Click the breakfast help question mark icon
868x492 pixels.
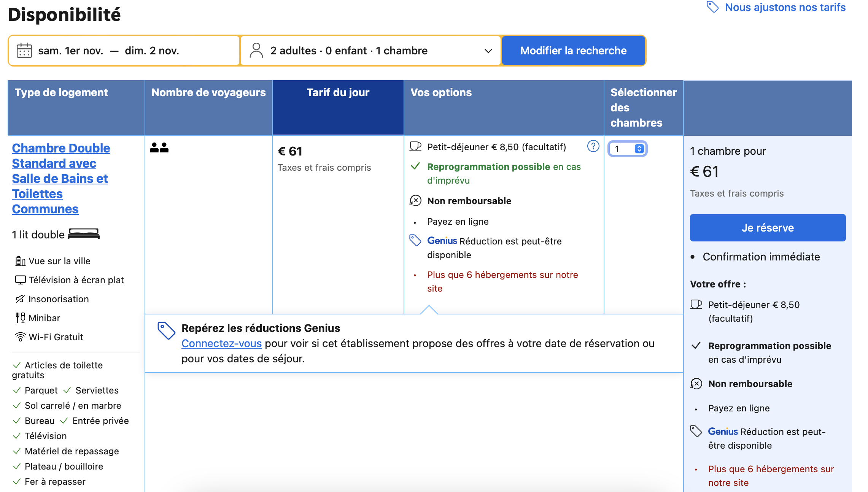tap(593, 146)
